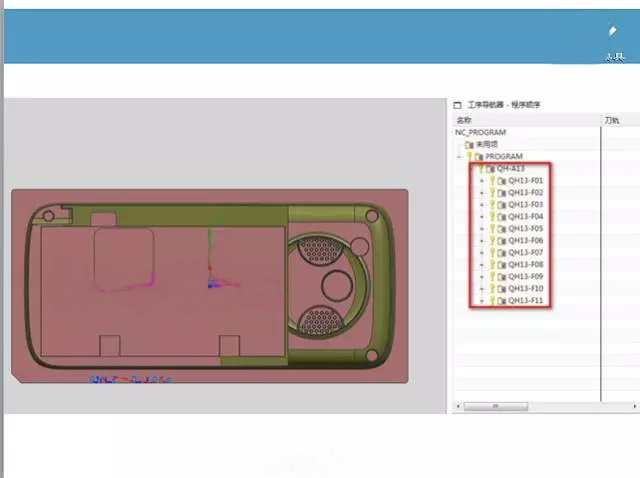Click the navigator horizontal scrollbar thumb
Screen dimensions: 640x478
pyautogui.click(x=483, y=407)
